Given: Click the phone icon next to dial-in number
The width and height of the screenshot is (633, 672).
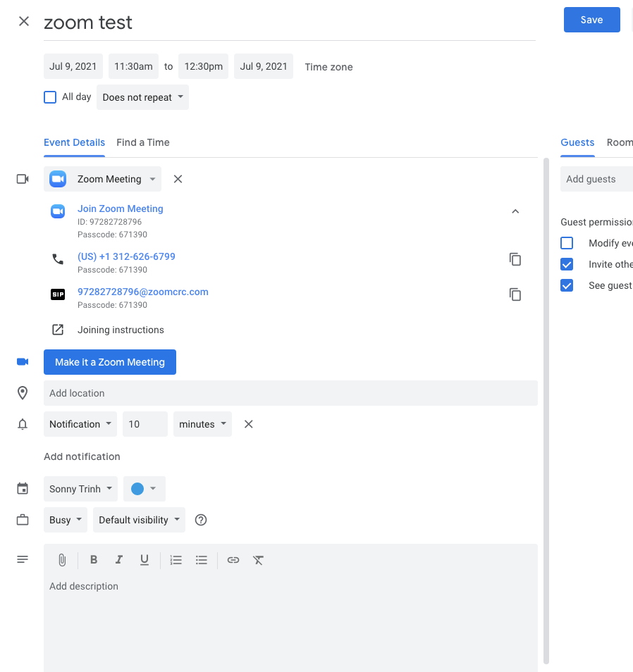Looking at the screenshot, I should pos(58,259).
